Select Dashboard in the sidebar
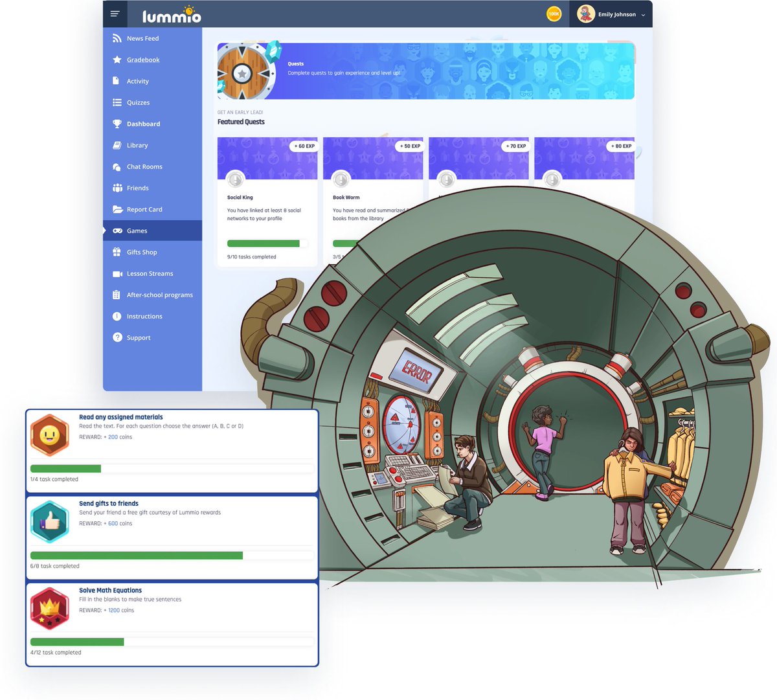The image size is (777, 700). coord(152,124)
